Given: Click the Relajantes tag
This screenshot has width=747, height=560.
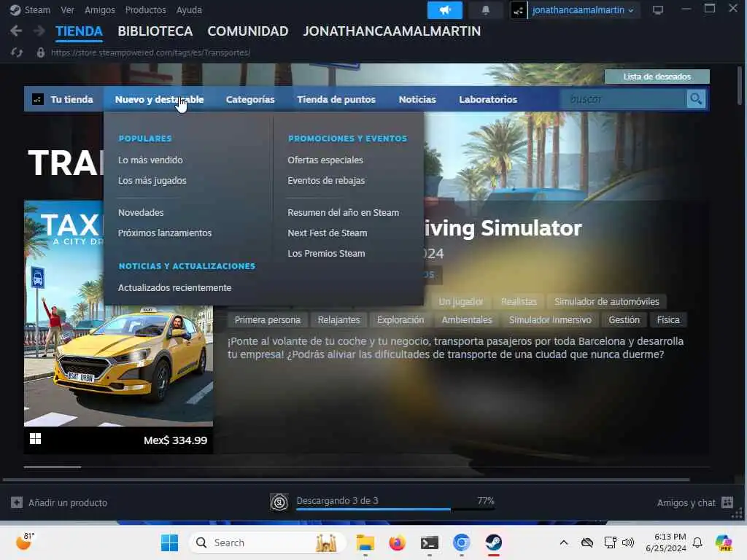Looking at the screenshot, I should [x=338, y=319].
